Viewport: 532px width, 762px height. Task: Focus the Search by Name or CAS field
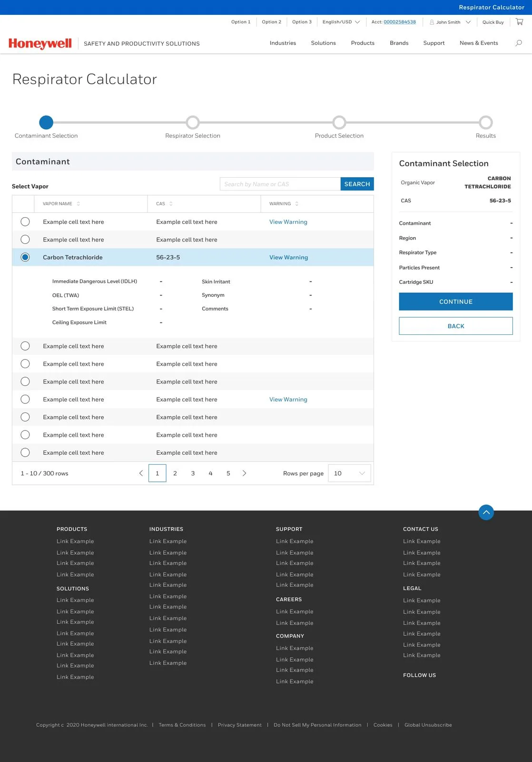tap(280, 184)
